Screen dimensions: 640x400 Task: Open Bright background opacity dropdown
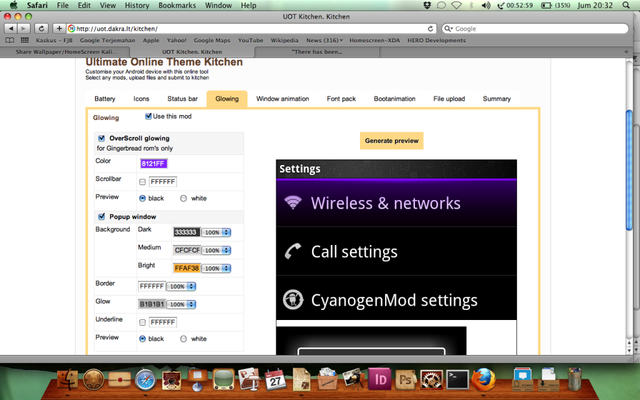point(216,268)
